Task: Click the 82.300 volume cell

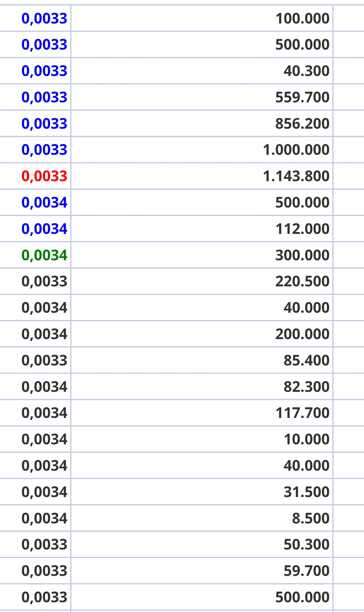Action: tap(202, 387)
